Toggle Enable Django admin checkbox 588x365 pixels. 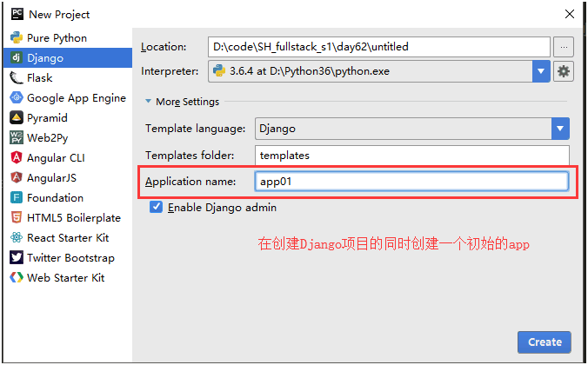pyautogui.click(x=156, y=207)
